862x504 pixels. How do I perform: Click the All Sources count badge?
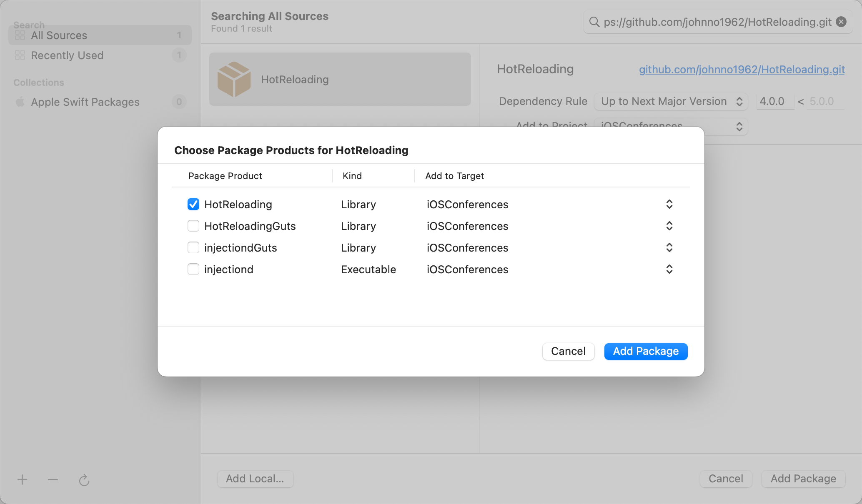click(x=179, y=35)
